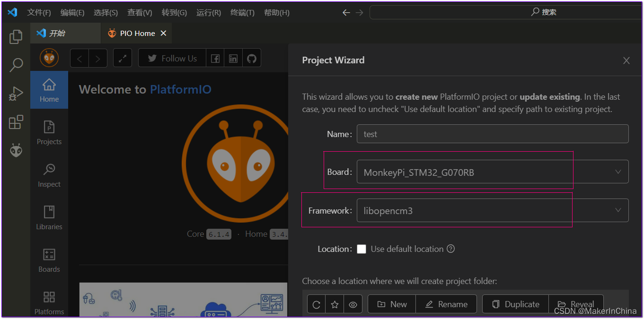Screen dimensions: 644x319
Task: Navigate back with title bar arrow
Action: point(346,13)
